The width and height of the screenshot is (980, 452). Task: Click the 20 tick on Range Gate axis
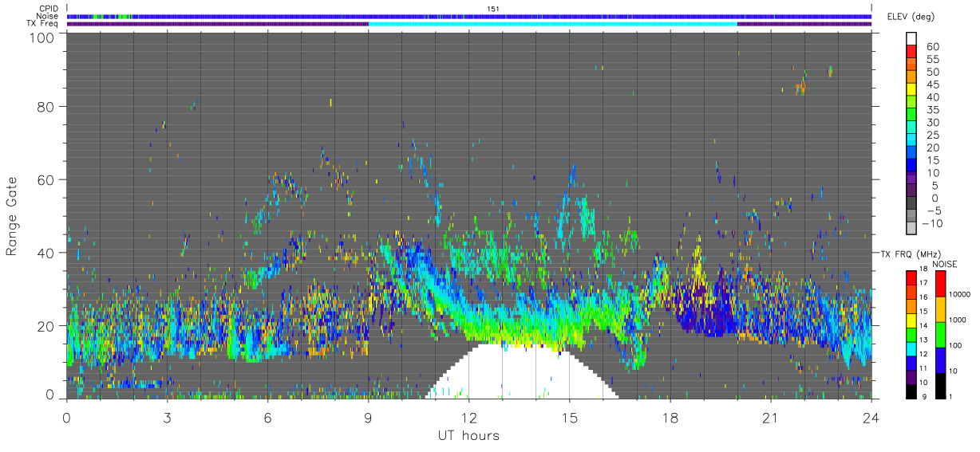45,326
